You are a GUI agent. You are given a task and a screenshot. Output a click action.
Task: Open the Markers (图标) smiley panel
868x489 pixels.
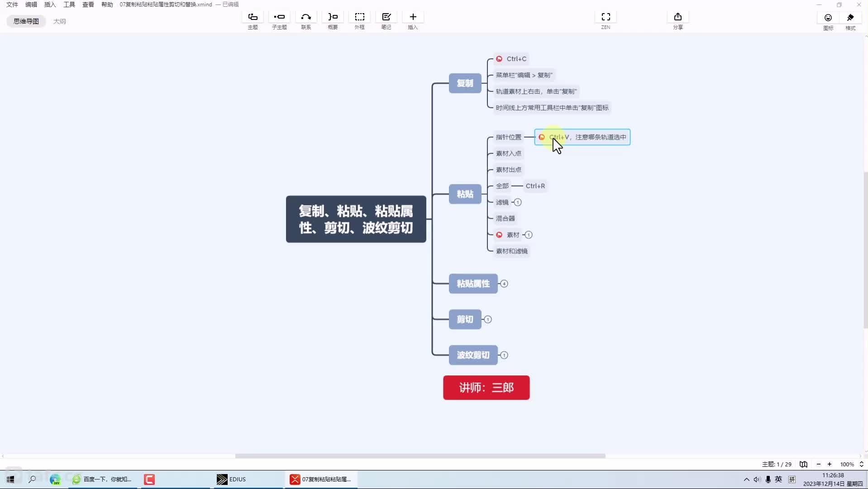tap(828, 18)
